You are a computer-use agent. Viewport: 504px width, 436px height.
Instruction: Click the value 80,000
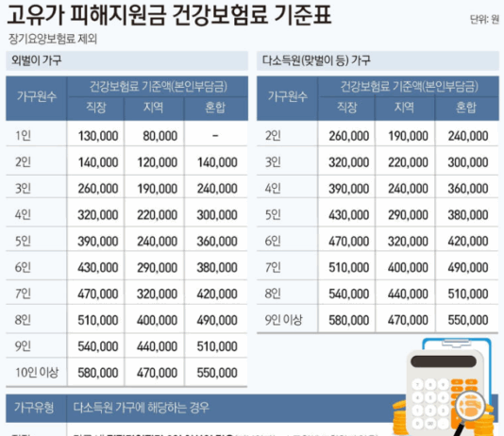pyautogui.click(x=160, y=136)
